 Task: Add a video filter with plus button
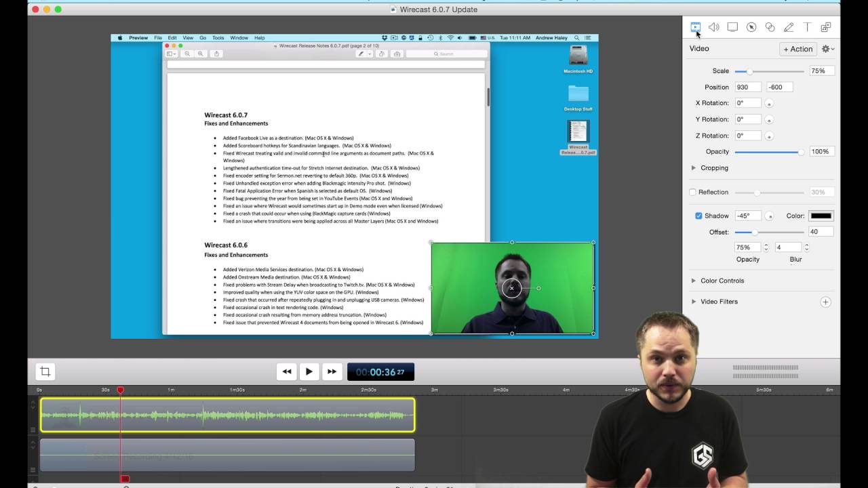click(x=825, y=302)
